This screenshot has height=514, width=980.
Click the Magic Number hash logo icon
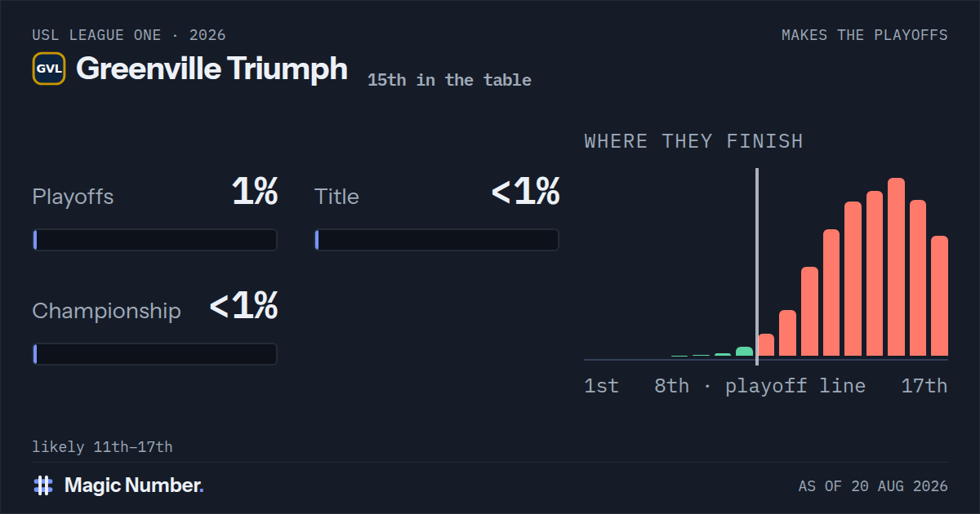click(x=43, y=485)
